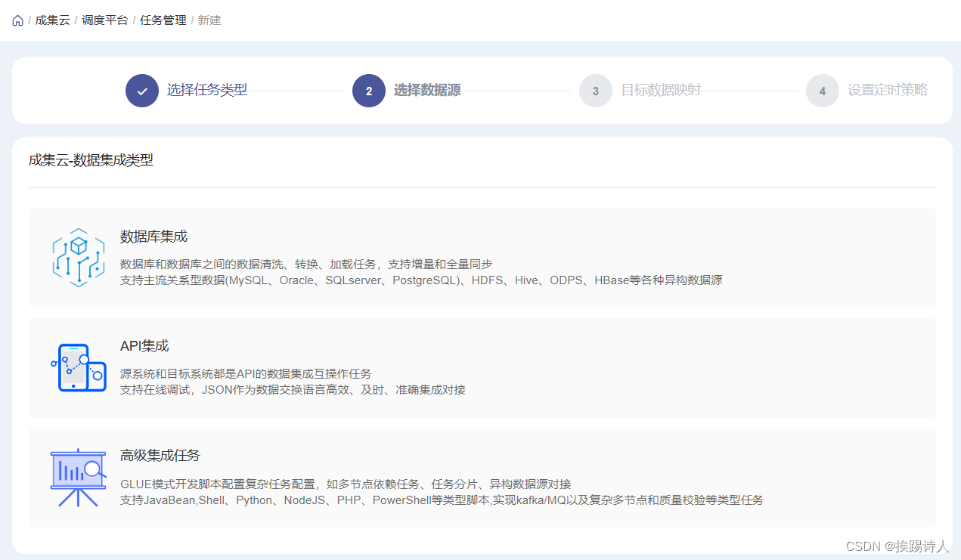Click the step 2 number circle
This screenshot has height=560, width=961.
pyautogui.click(x=369, y=91)
